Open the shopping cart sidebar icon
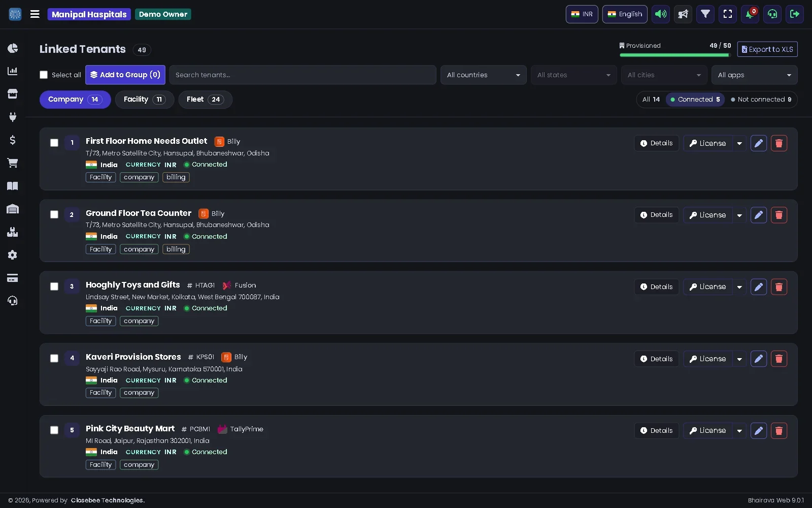Viewport: 812px width, 508px height. (x=13, y=163)
